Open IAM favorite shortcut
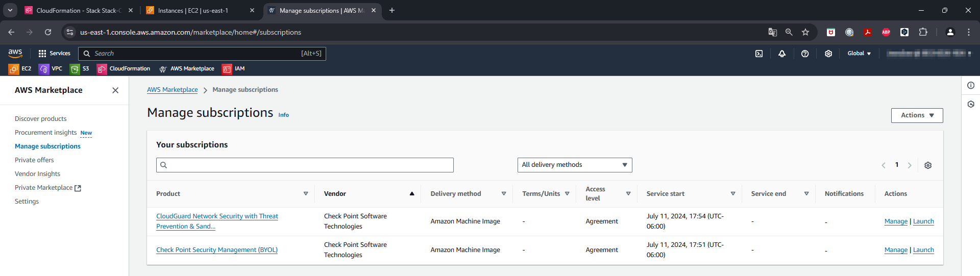980x276 pixels. 234,68
